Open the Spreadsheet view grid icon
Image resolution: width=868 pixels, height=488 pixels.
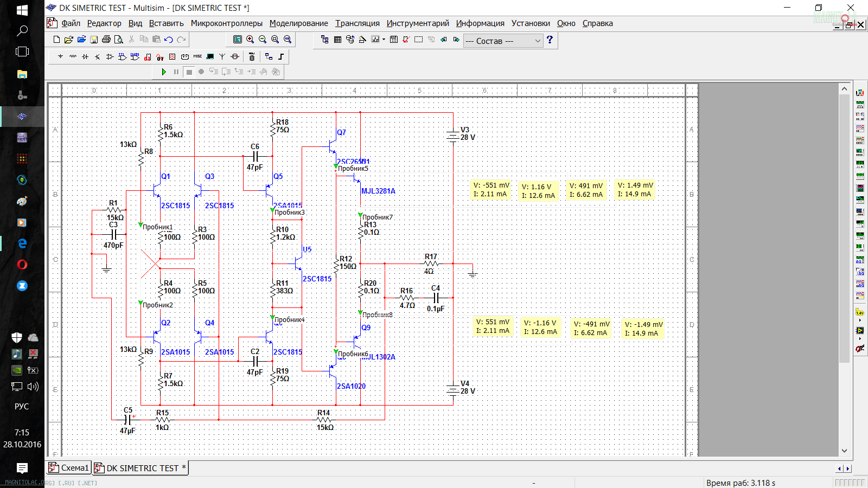337,40
